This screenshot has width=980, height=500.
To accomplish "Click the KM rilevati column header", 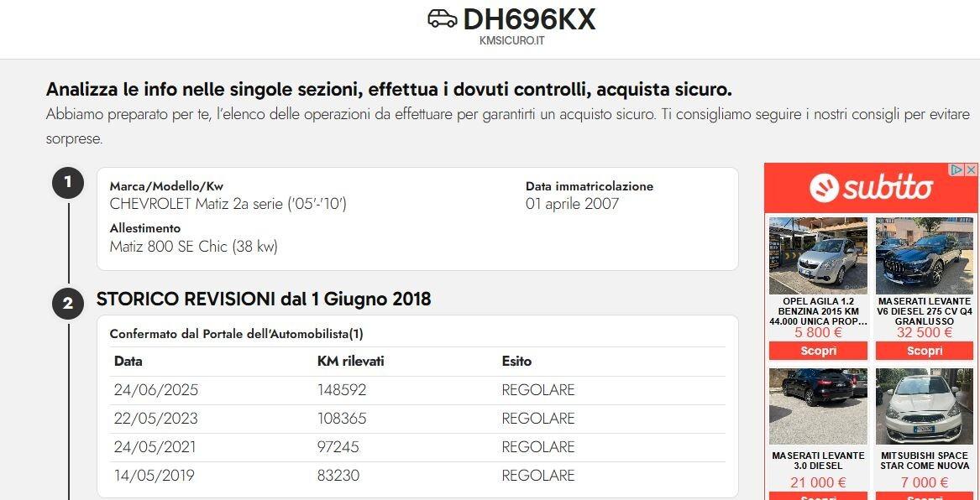I will pyautogui.click(x=351, y=362).
